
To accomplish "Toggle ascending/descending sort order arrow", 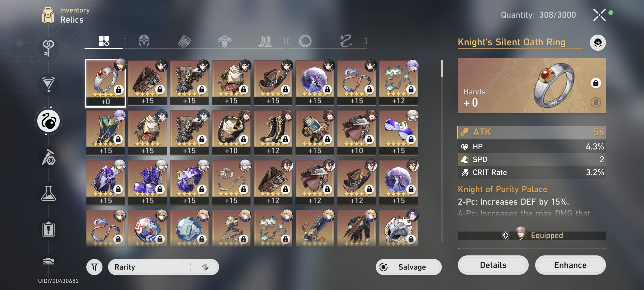I will (205, 267).
